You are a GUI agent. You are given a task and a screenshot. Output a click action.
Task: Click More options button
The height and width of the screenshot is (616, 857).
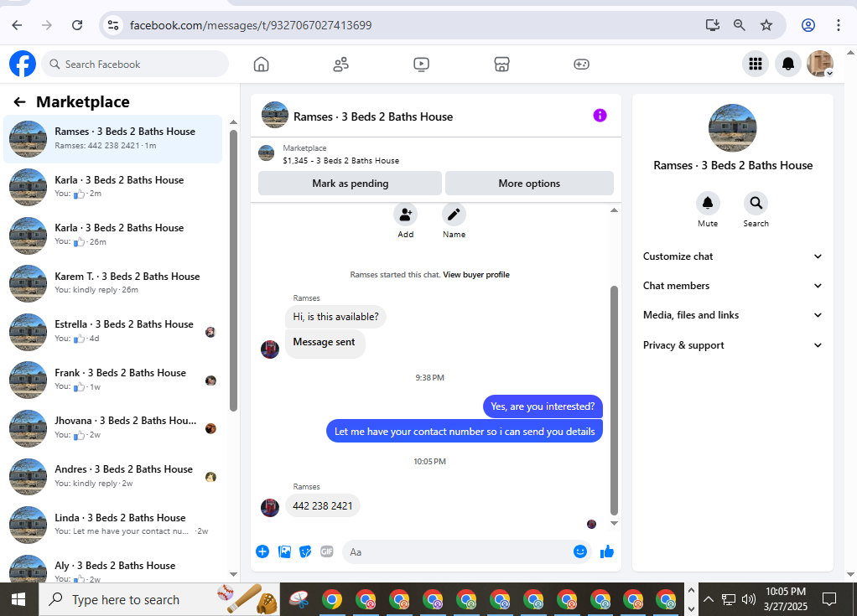click(529, 184)
